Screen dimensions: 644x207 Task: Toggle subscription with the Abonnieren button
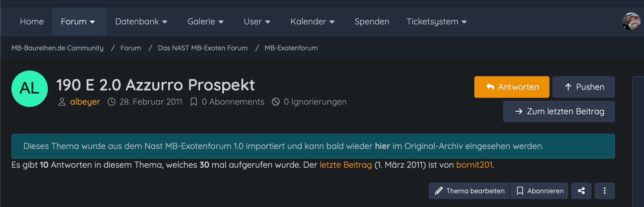(539, 191)
